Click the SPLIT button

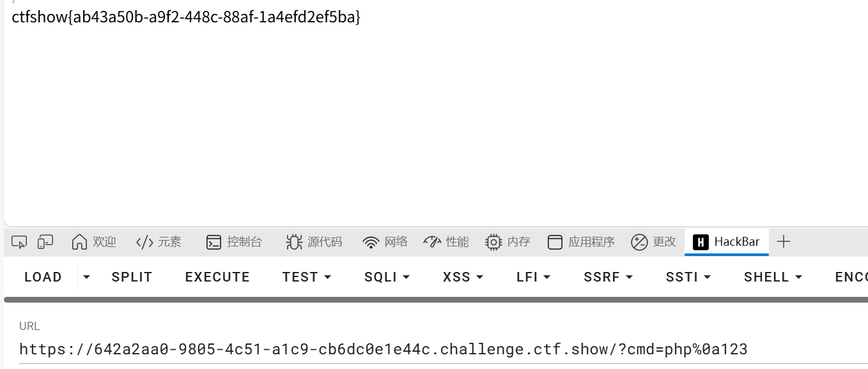click(132, 277)
